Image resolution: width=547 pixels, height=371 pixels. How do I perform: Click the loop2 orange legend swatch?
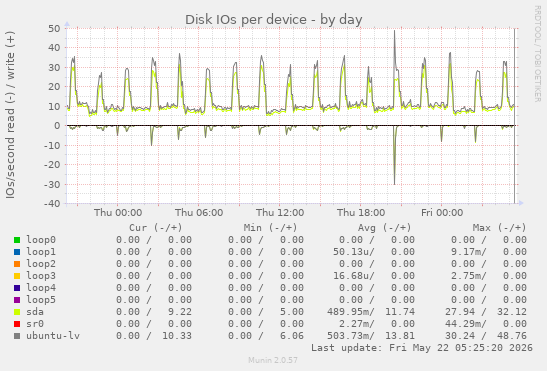(x=17, y=264)
